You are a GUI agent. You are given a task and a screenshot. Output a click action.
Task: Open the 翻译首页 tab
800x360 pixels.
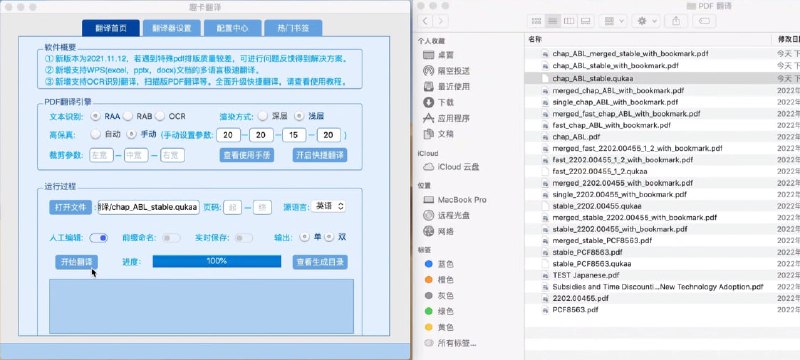[x=111, y=28]
